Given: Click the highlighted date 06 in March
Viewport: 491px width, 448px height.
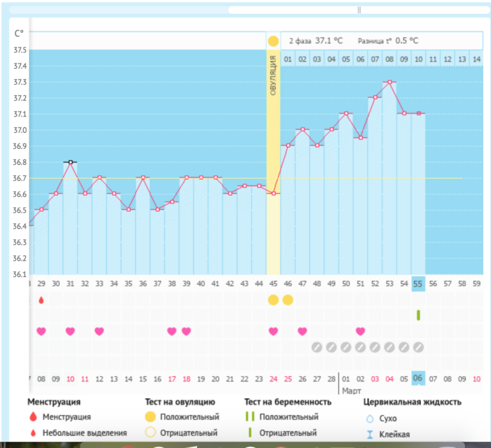Looking at the screenshot, I should 418,379.
